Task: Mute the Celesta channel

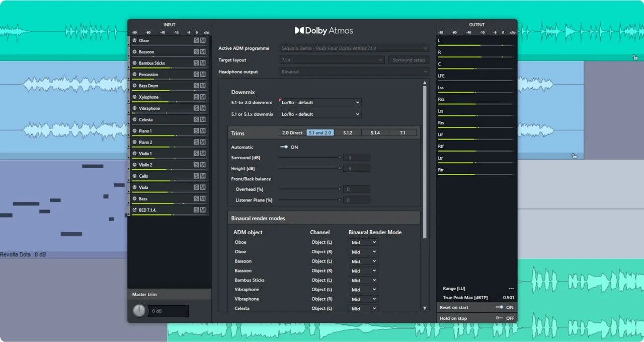Action: point(203,119)
